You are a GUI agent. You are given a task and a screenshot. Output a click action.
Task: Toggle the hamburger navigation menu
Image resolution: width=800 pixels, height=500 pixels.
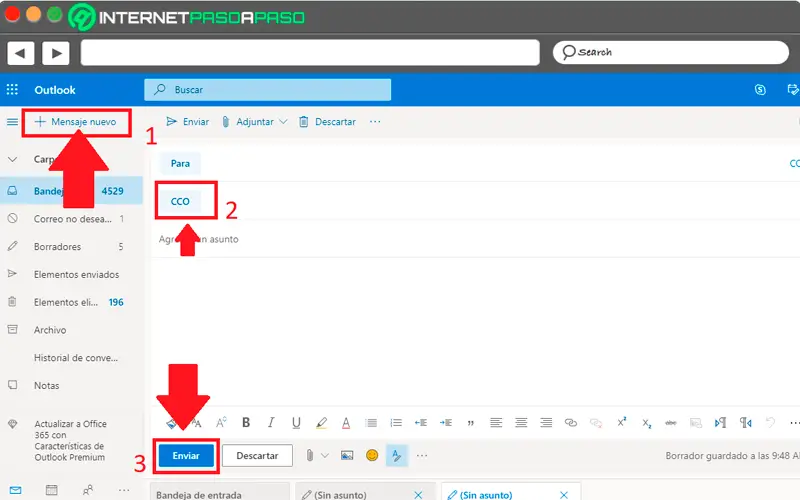pos(12,122)
